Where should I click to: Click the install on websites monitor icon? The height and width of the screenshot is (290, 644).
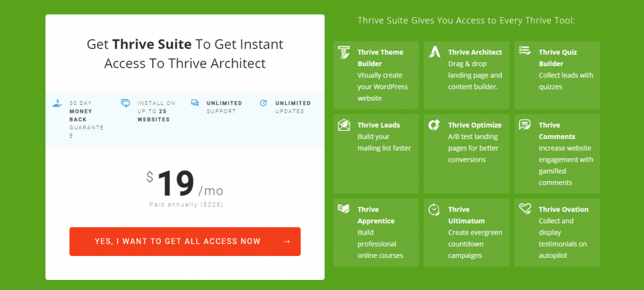[x=125, y=103]
